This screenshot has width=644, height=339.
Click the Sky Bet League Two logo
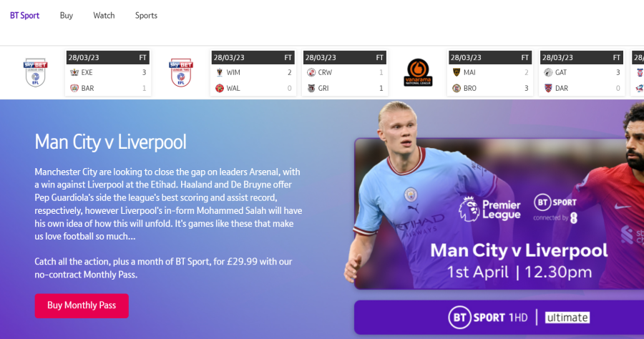181,73
